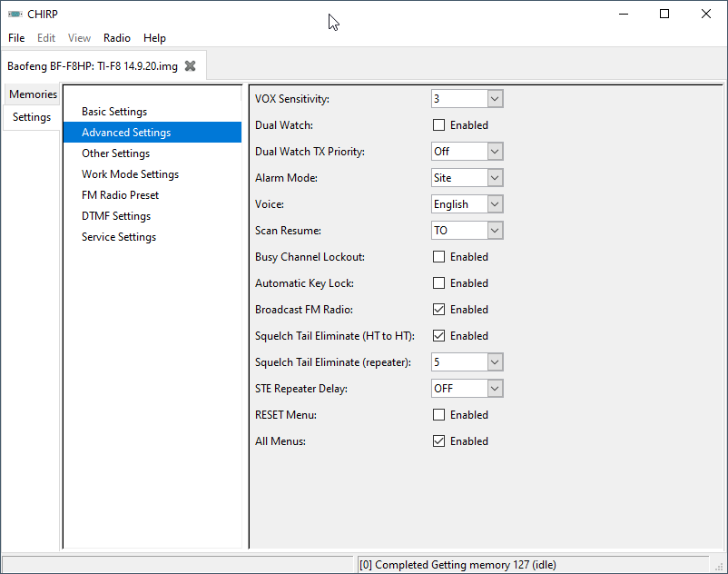Toggle Busy Channel Lockout checkbox
The height and width of the screenshot is (574, 728).
pyautogui.click(x=438, y=257)
